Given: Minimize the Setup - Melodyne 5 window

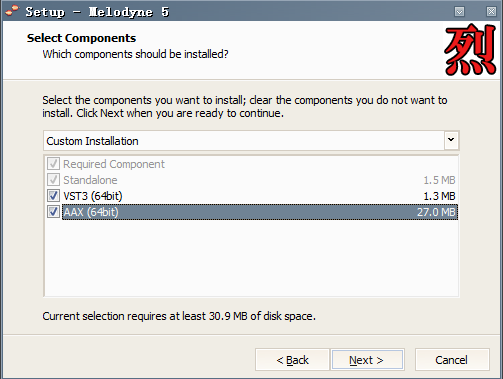Looking at the screenshot, I should [x=459, y=12].
